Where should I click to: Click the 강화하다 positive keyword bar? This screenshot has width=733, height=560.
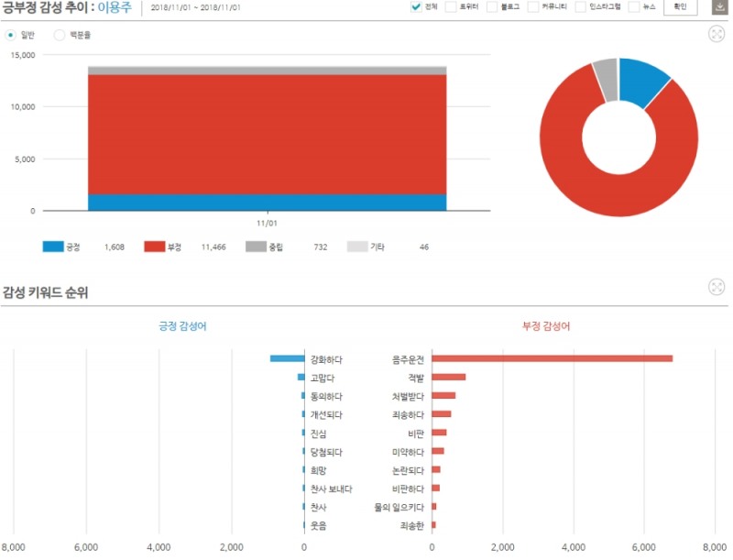point(286,358)
